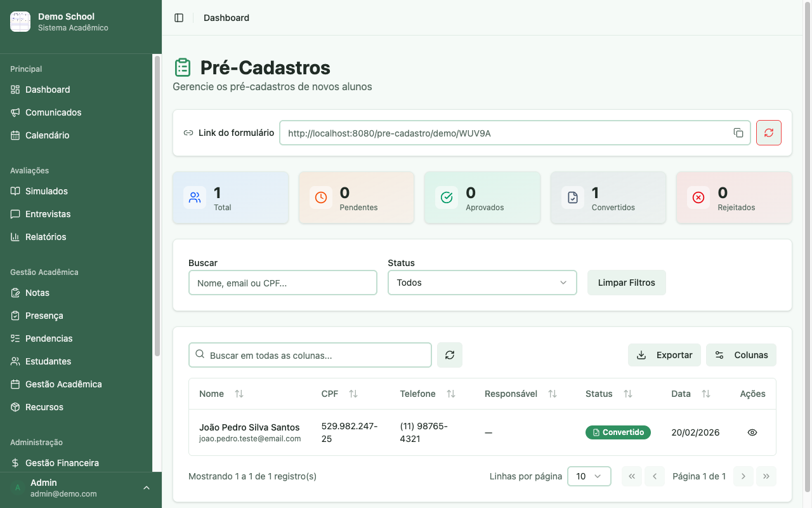Viewport: 812px width, 508px height.
Task: Click the CPF value 529.982.247-25
Action: (350, 432)
